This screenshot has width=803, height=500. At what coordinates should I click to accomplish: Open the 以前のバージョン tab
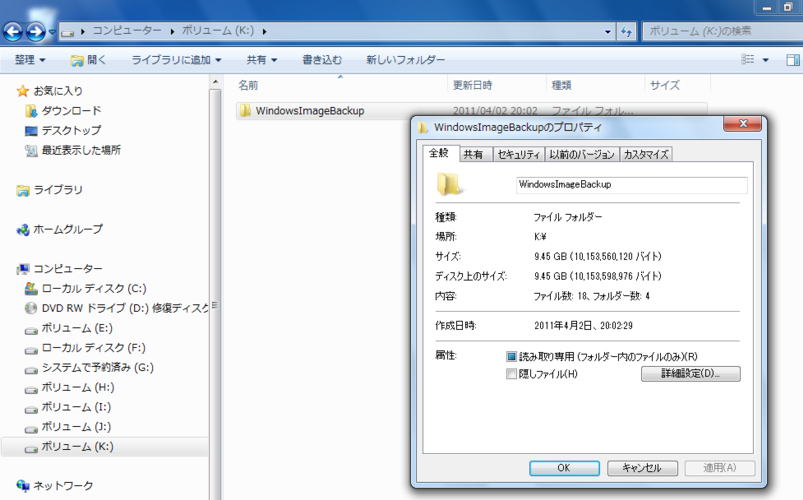(x=582, y=154)
